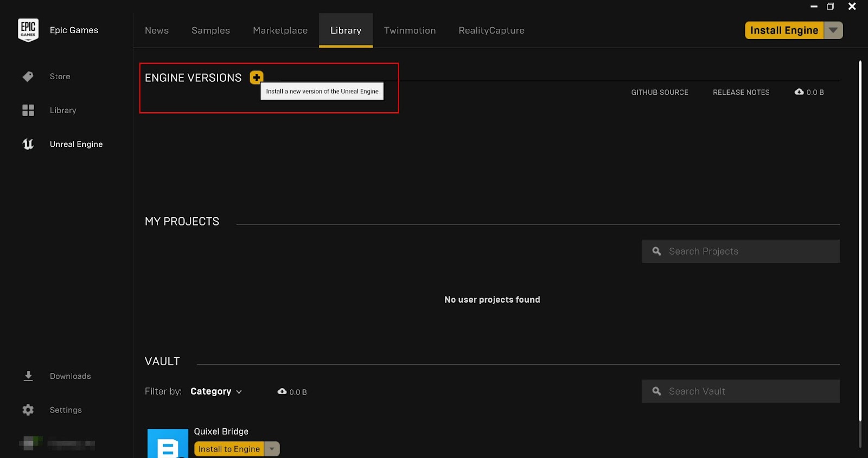Open the Category filter dropdown

pos(216,391)
